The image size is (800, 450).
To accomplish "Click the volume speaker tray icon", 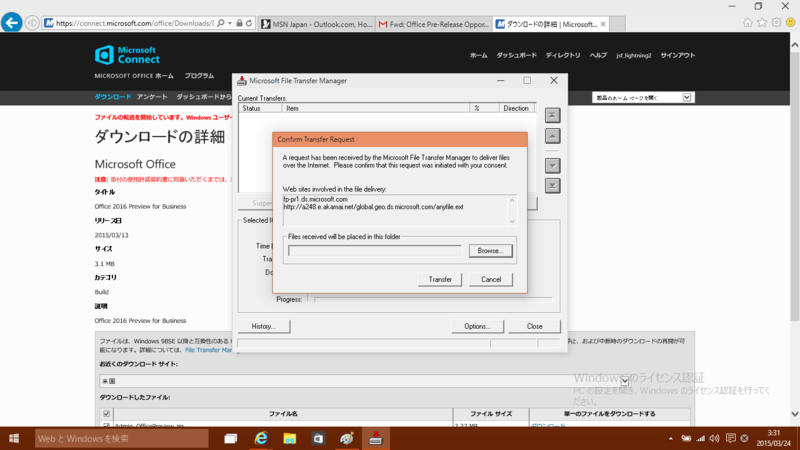I will 714,438.
